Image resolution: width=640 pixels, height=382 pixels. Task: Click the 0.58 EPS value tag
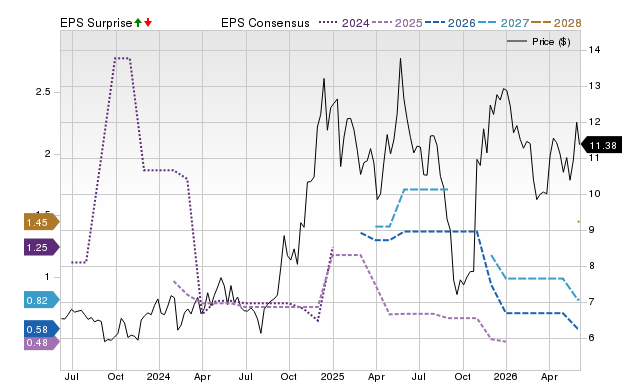tap(42, 329)
